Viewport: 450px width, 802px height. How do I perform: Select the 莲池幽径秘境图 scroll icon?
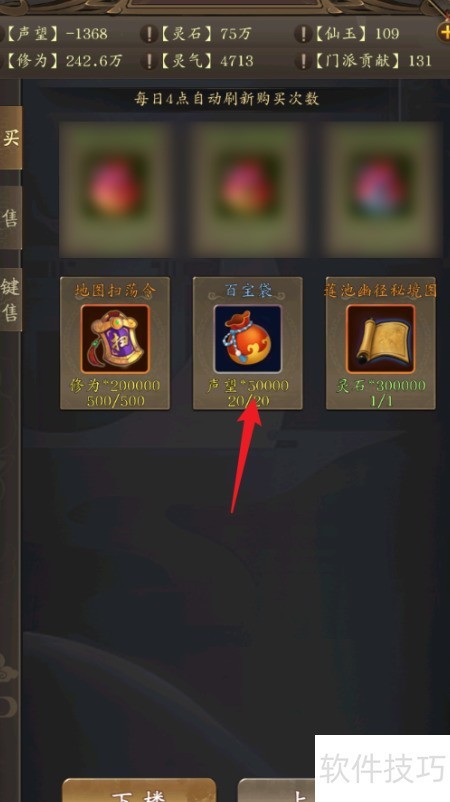click(380, 339)
